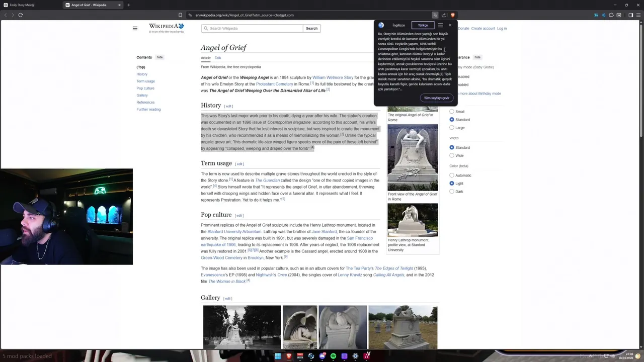Open the Log in link
The image size is (644, 362).
502,29
